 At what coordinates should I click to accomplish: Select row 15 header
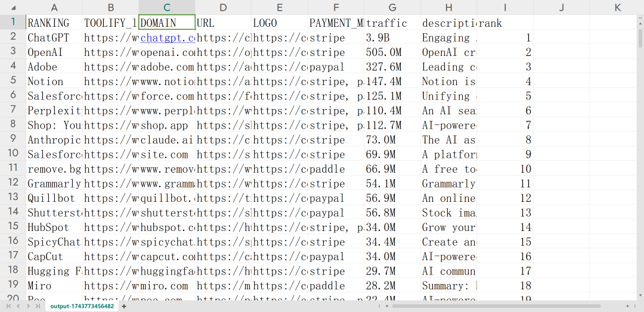point(13,227)
